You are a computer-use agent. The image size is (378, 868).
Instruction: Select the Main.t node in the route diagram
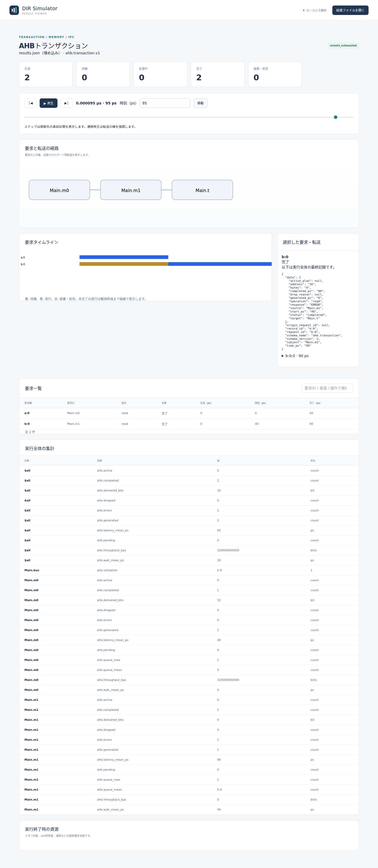(x=202, y=190)
